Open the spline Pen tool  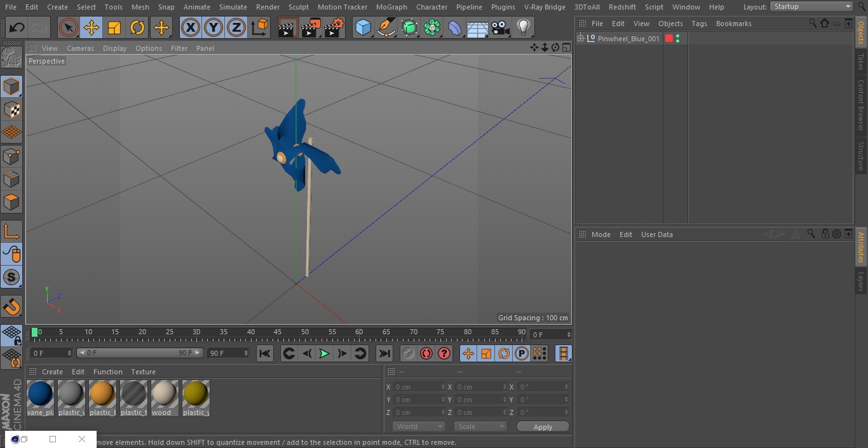[x=386, y=27]
